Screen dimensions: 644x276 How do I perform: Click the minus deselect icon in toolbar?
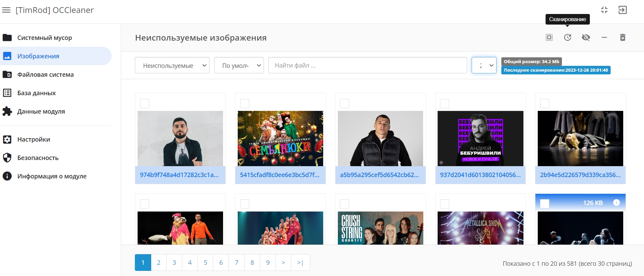604,38
